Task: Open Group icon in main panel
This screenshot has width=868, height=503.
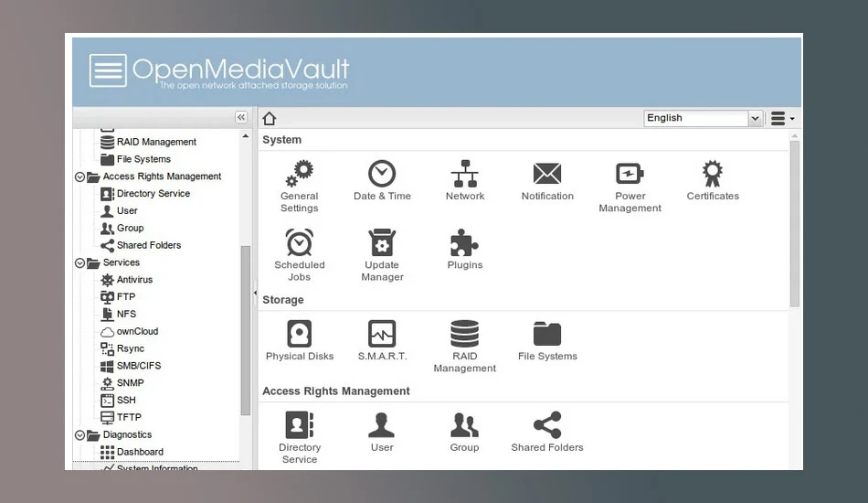Action: click(464, 432)
